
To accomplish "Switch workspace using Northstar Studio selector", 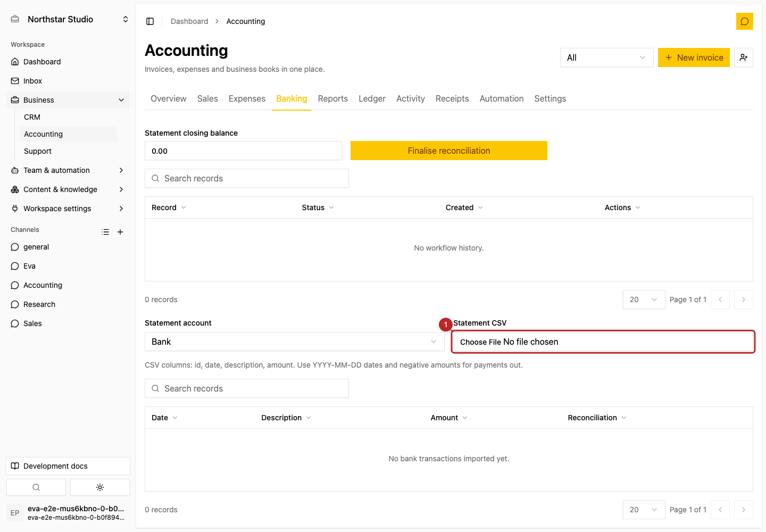I will coord(69,19).
